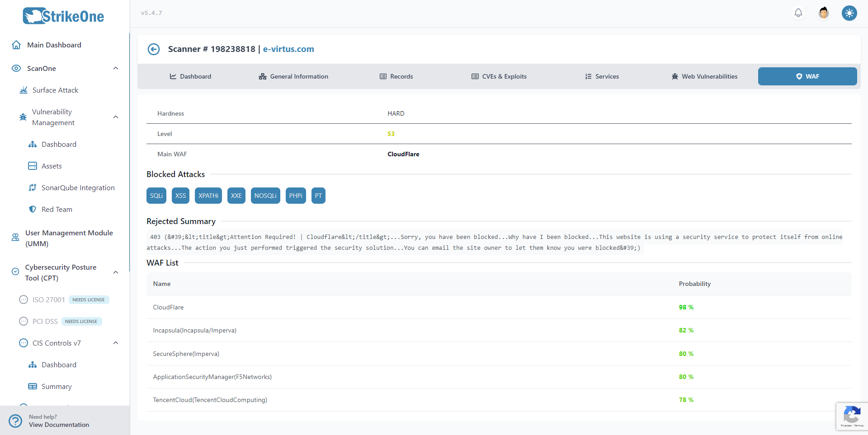Open Main Dashboard in sidebar
868x435 pixels.
tap(54, 45)
